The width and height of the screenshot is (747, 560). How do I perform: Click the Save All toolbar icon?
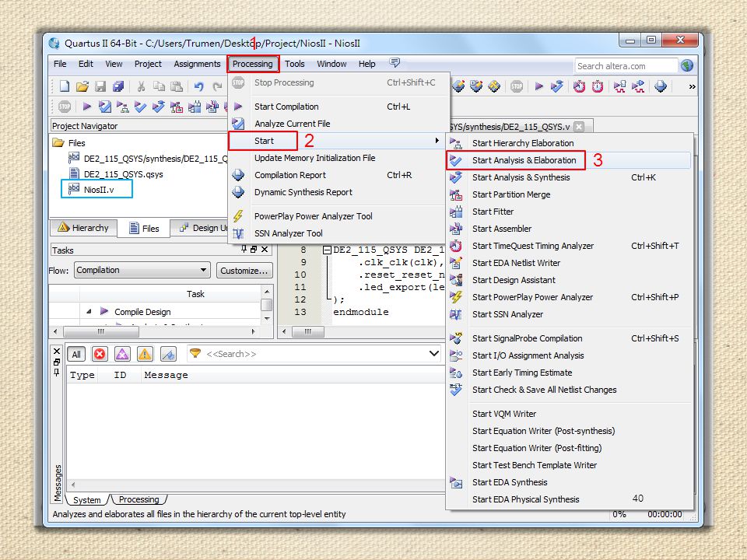(x=118, y=86)
